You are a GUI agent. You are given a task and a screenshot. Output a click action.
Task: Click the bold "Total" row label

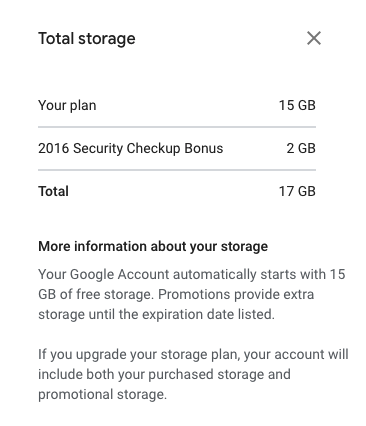tap(53, 191)
